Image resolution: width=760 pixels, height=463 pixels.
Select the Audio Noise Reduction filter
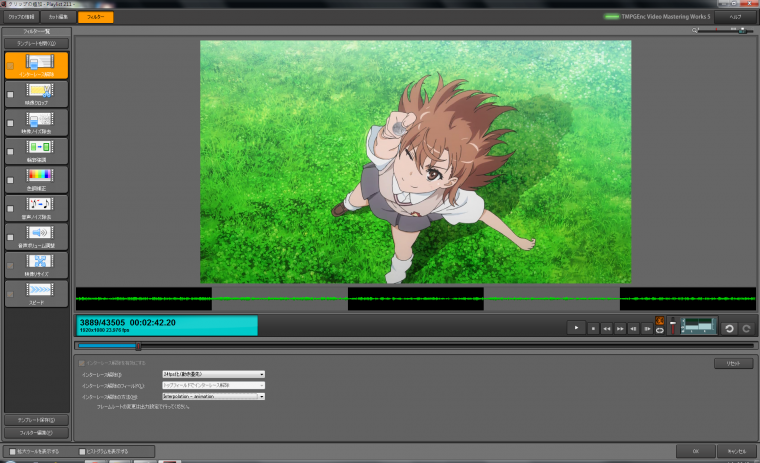pos(40,207)
